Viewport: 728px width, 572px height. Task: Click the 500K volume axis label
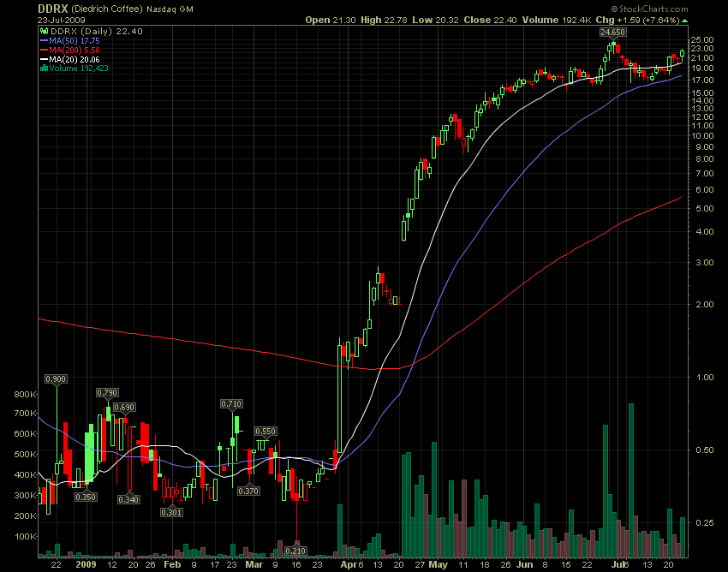click(25, 454)
